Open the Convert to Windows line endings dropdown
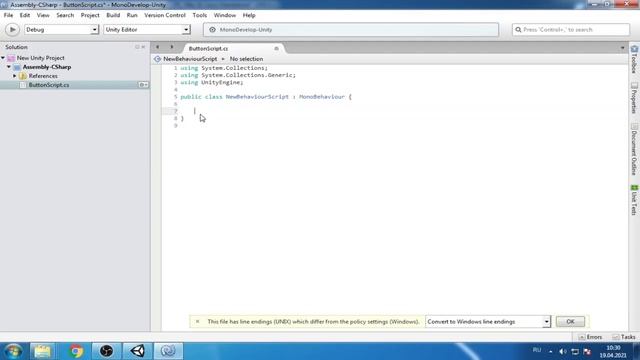 click(x=488, y=322)
